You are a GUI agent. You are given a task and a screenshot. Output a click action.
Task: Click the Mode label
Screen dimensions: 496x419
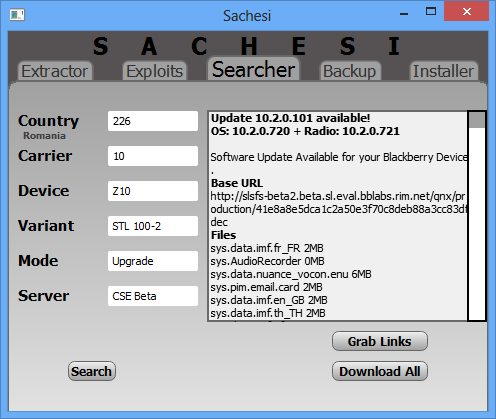point(38,261)
